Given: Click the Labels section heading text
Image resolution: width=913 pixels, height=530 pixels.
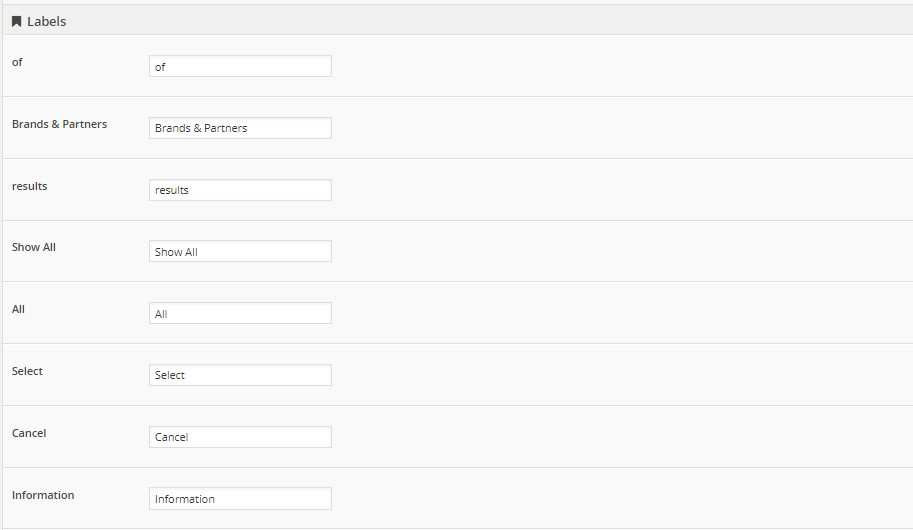Looking at the screenshot, I should tap(46, 21).
